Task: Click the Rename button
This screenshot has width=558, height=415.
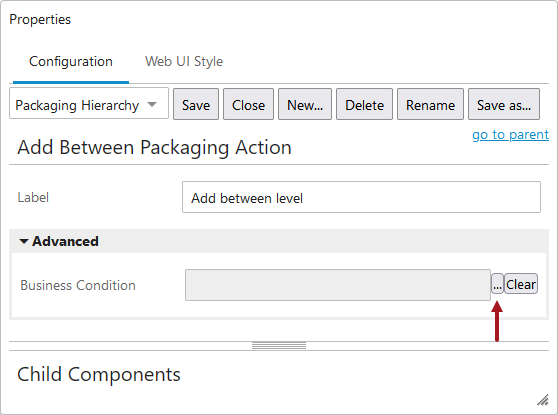Action: tap(431, 104)
